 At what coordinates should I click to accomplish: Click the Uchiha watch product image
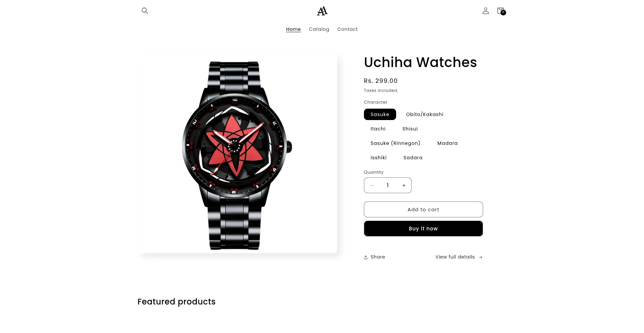237,154
